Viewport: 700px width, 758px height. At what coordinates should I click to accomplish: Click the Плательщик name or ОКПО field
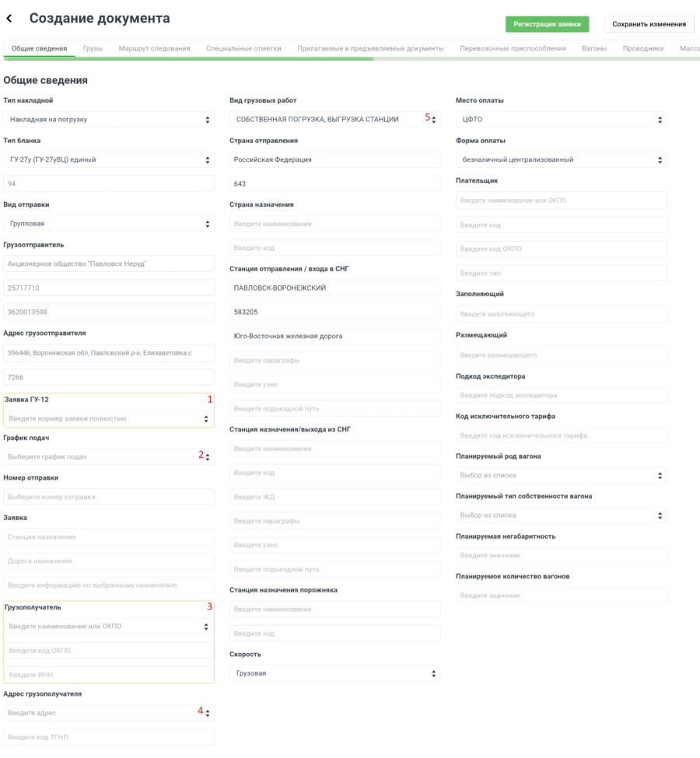coord(561,201)
